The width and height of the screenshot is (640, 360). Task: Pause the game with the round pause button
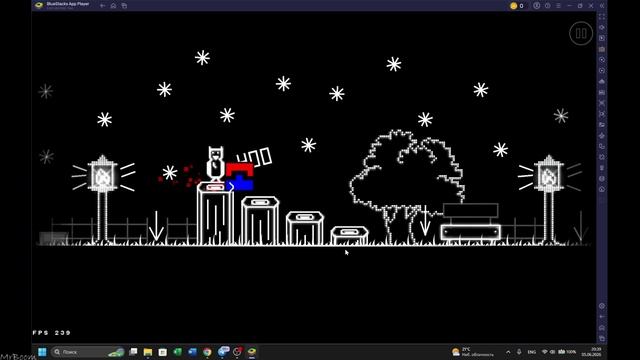coord(581,33)
